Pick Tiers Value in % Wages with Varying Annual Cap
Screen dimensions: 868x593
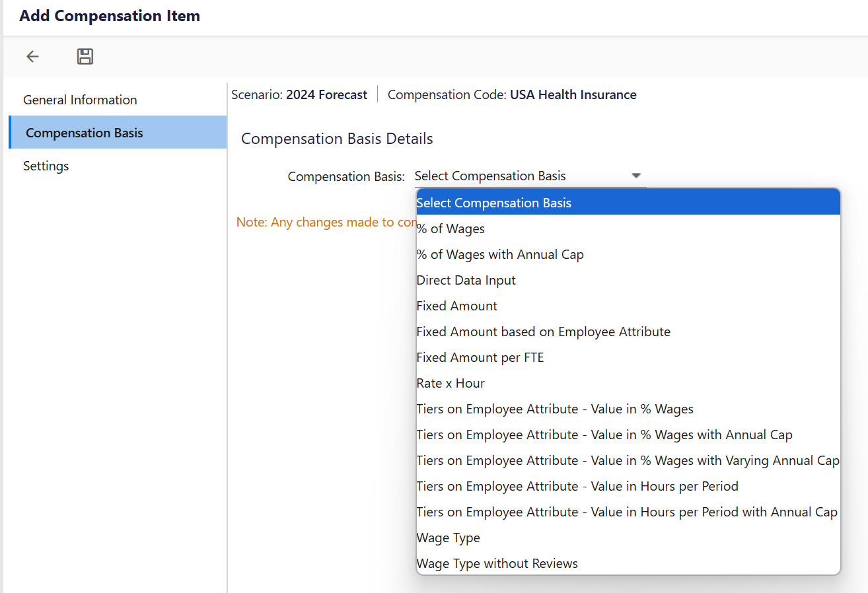[x=628, y=460]
